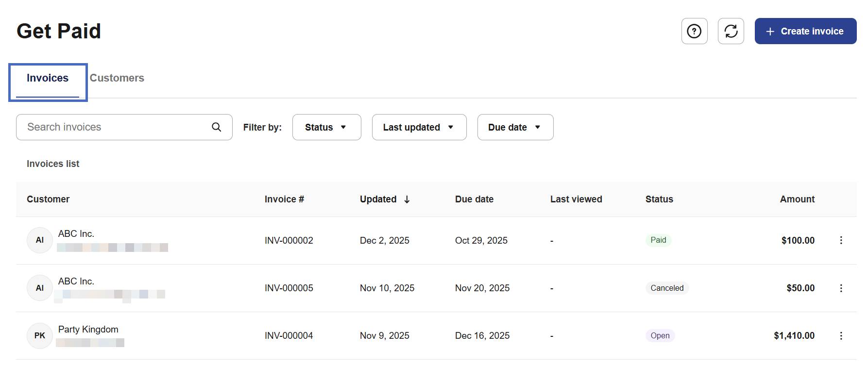Switch to the Customers tab
Viewport: 868px width, 365px height.
click(117, 78)
